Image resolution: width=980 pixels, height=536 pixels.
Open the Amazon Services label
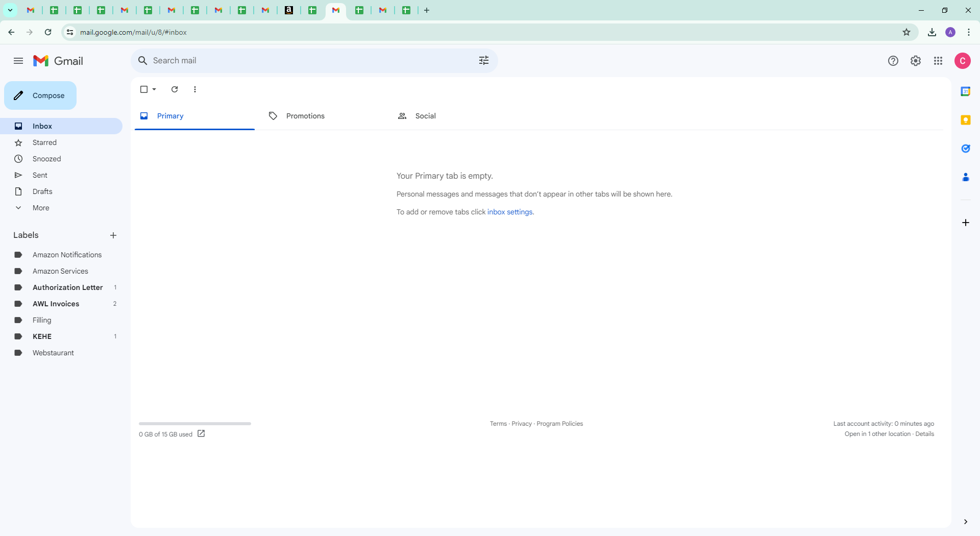(x=61, y=271)
